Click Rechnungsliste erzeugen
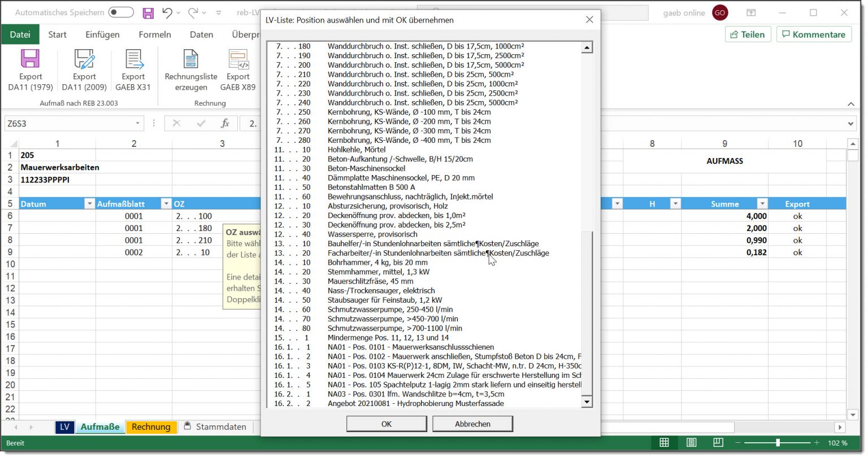The width and height of the screenshot is (868, 458). click(190, 69)
